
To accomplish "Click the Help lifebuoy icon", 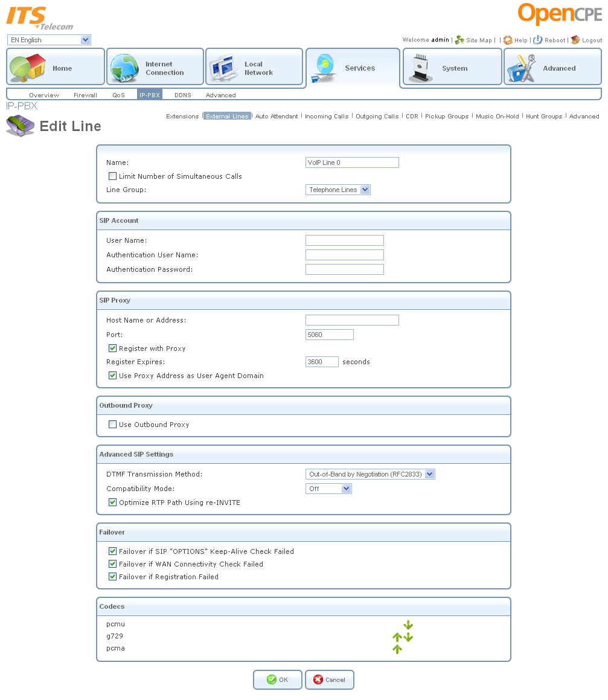I will click(x=508, y=40).
